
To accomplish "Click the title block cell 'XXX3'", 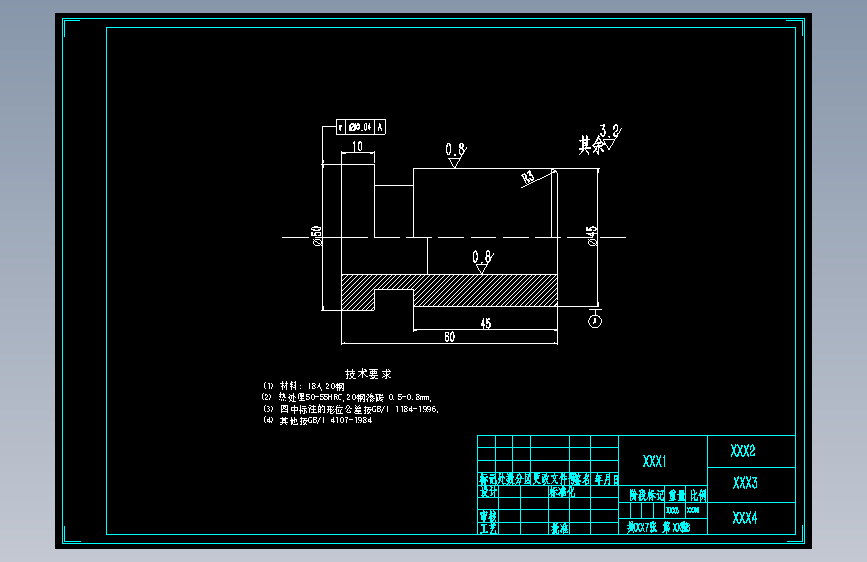I will coord(745,483).
